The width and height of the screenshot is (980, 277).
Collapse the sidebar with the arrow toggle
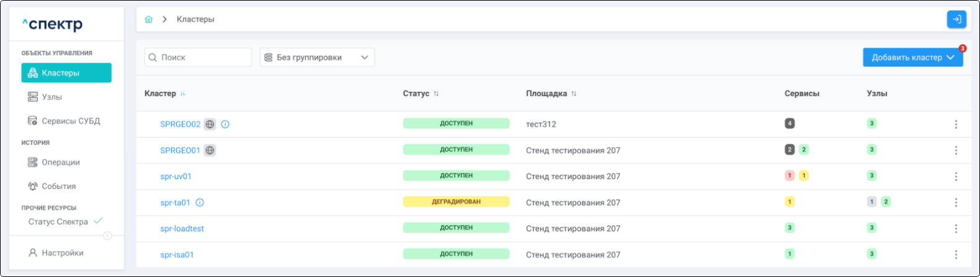[107, 235]
